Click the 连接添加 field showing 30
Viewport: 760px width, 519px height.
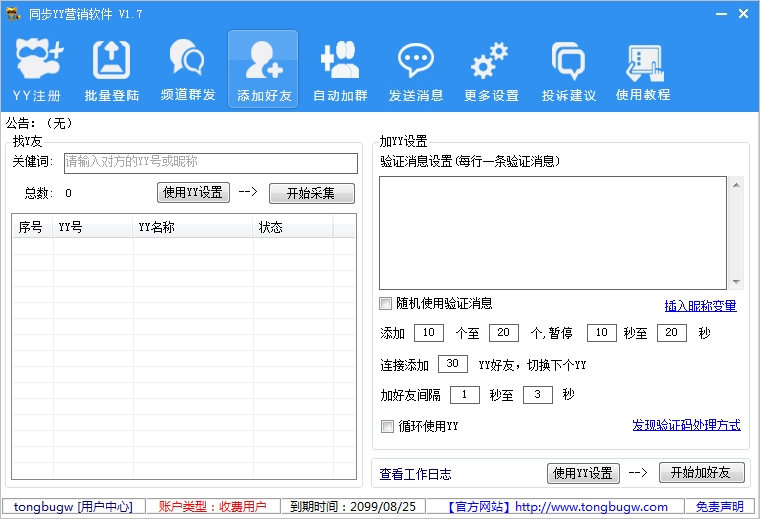pyautogui.click(x=453, y=364)
